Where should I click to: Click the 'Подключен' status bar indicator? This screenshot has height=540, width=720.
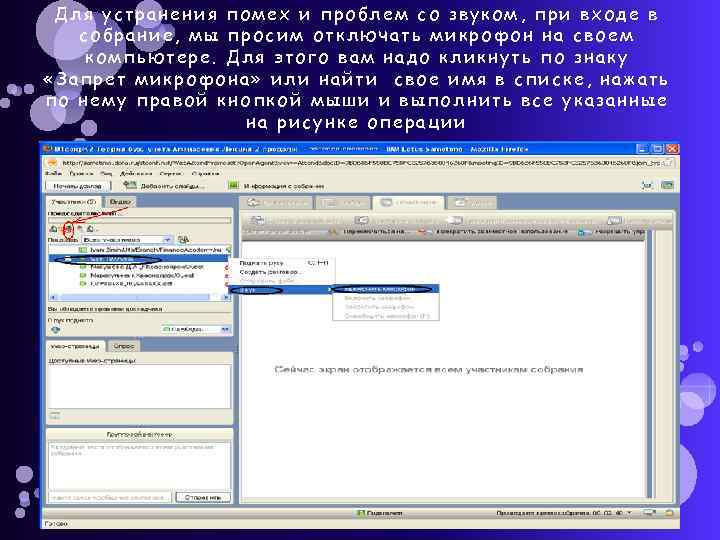pos(380,513)
